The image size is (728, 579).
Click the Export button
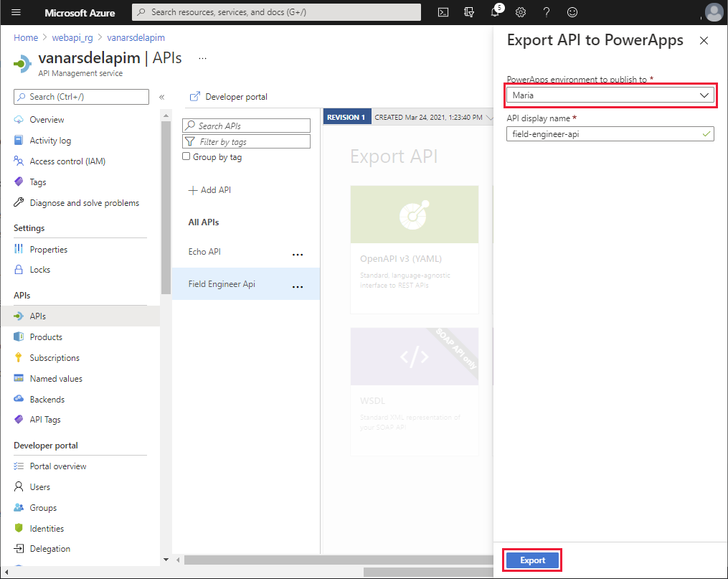tap(532, 560)
